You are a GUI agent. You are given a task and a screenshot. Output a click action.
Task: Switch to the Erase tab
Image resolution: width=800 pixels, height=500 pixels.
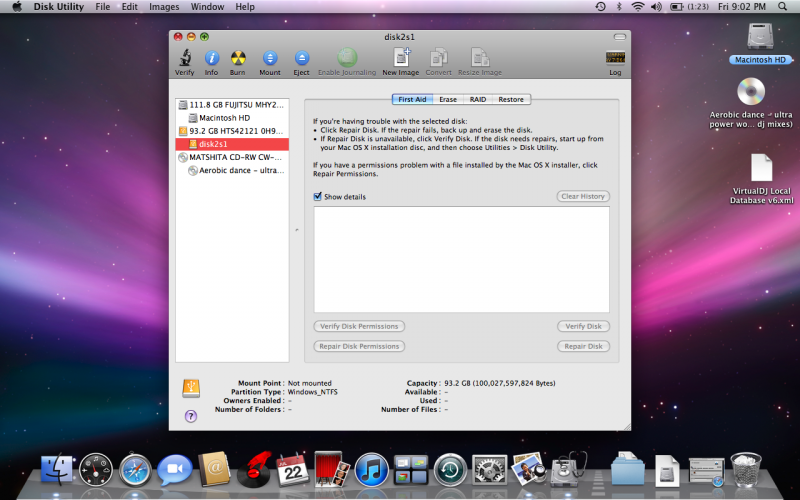tap(448, 99)
